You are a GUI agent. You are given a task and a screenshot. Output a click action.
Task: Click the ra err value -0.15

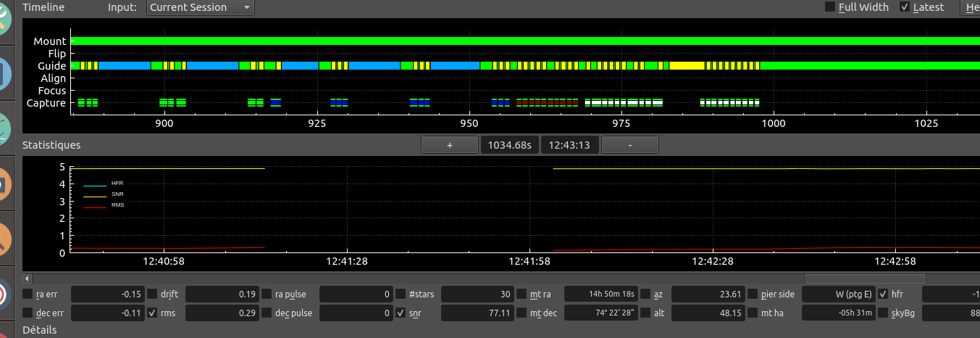[x=107, y=294]
